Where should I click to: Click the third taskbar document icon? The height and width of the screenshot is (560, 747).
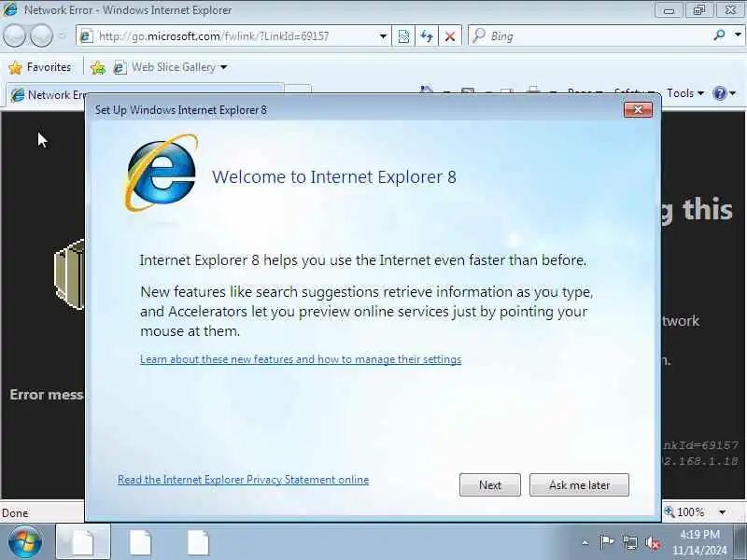tap(198, 542)
